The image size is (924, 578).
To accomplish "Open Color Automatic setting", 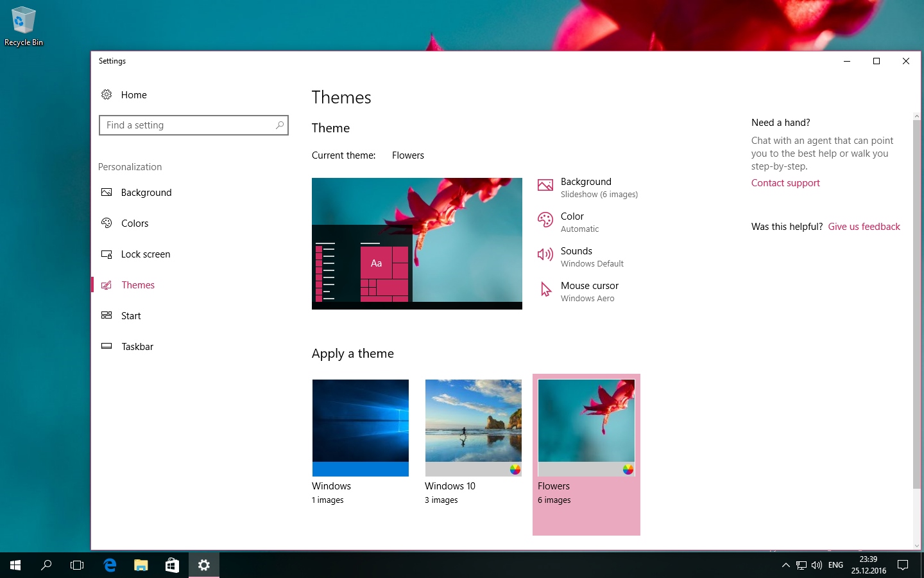I will (569, 222).
